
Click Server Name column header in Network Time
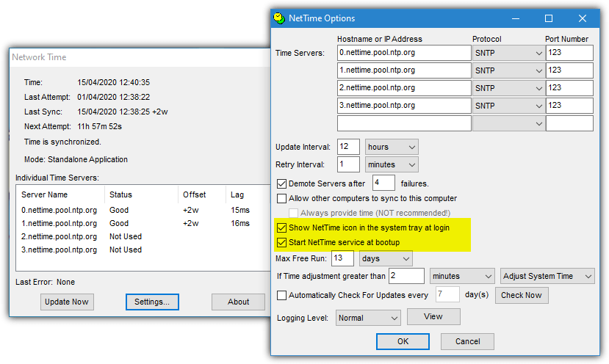point(60,194)
